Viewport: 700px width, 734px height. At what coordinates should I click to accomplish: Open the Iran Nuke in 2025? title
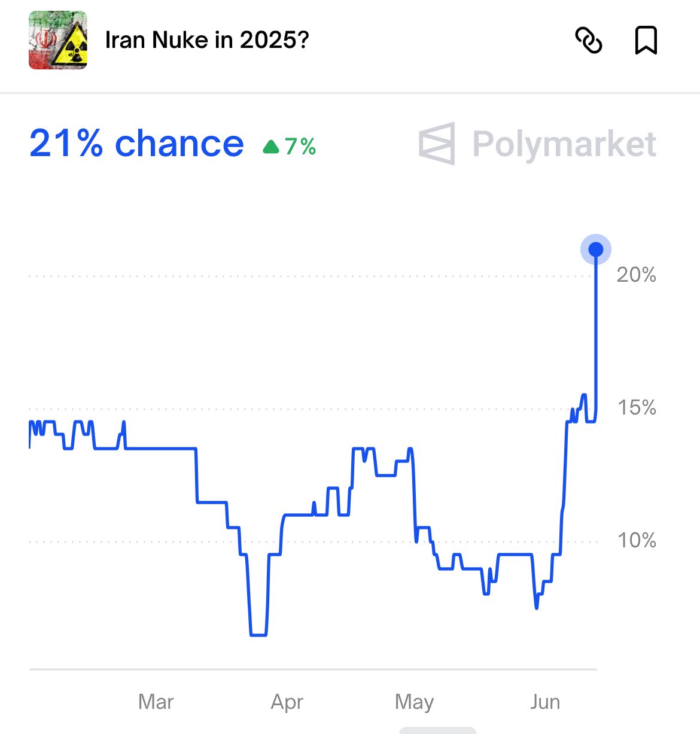[207, 40]
